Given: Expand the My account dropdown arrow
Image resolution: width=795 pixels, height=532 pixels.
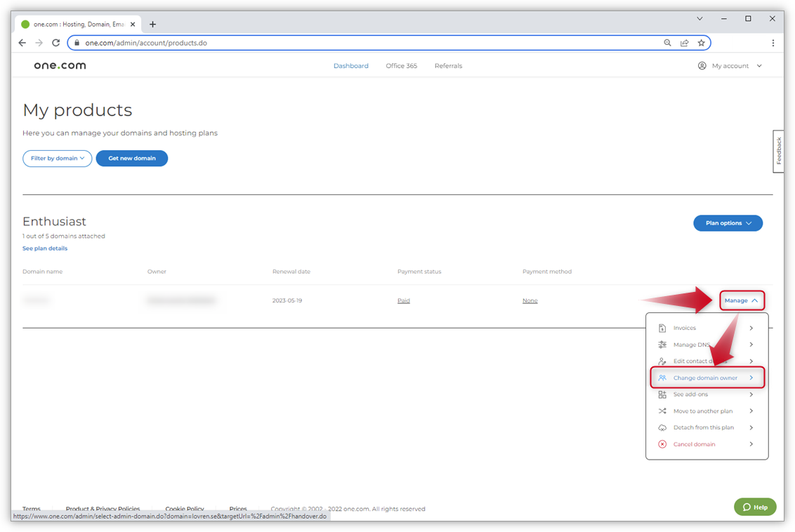Looking at the screenshot, I should click(759, 66).
